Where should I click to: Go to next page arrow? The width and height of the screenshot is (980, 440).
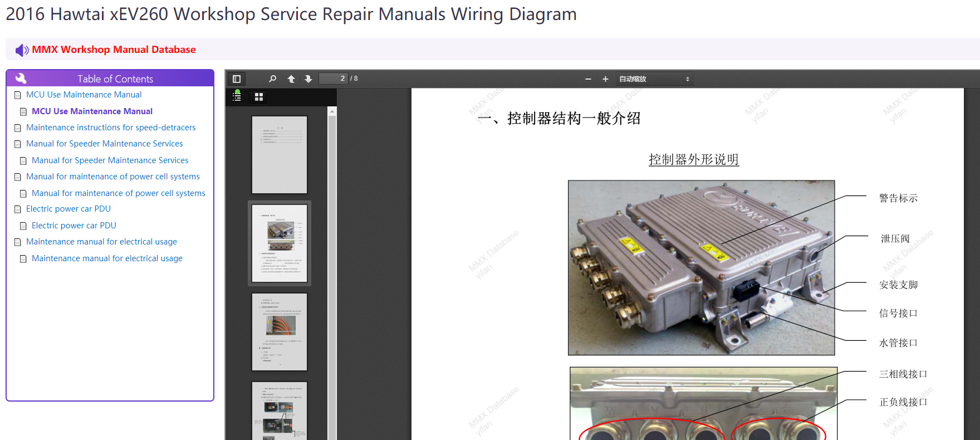(308, 79)
